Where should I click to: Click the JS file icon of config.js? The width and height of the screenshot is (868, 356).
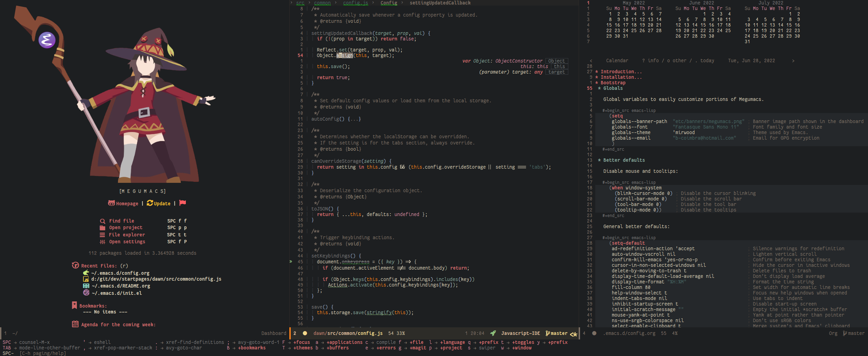(86, 279)
